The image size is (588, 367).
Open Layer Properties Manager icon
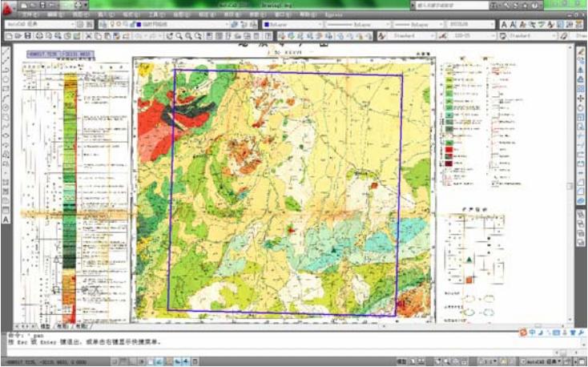tap(103, 25)
